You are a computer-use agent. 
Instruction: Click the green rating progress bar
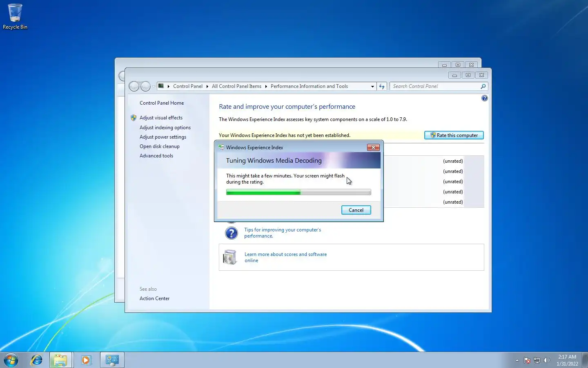(298, 192)
